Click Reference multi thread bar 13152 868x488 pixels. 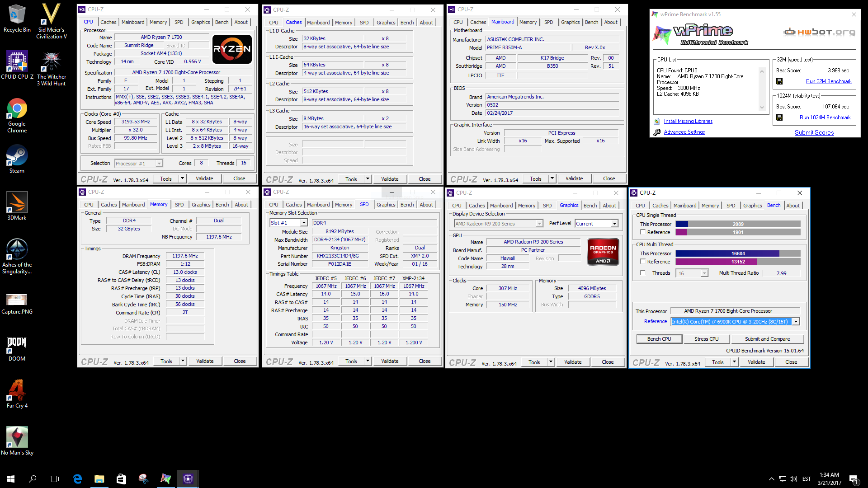(x=738, y=262)
